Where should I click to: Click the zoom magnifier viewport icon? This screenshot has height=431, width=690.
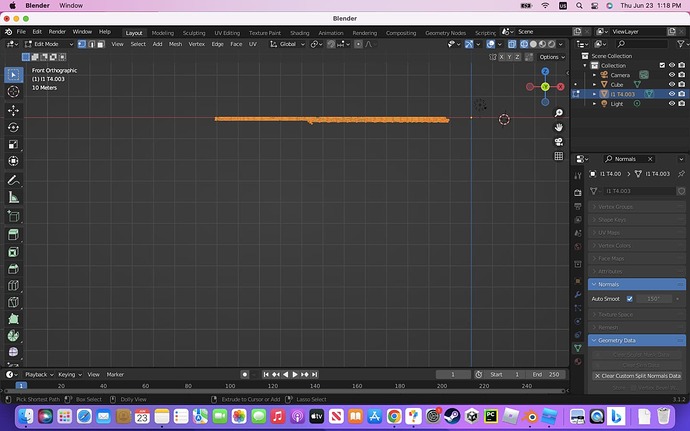(559, 113)
